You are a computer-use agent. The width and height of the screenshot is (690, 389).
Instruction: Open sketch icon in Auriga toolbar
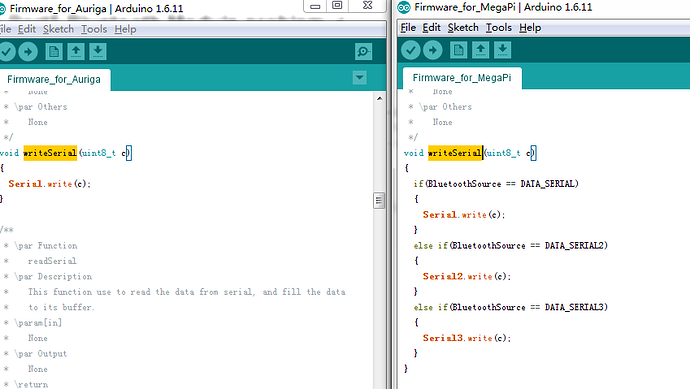tap(76, 51)
